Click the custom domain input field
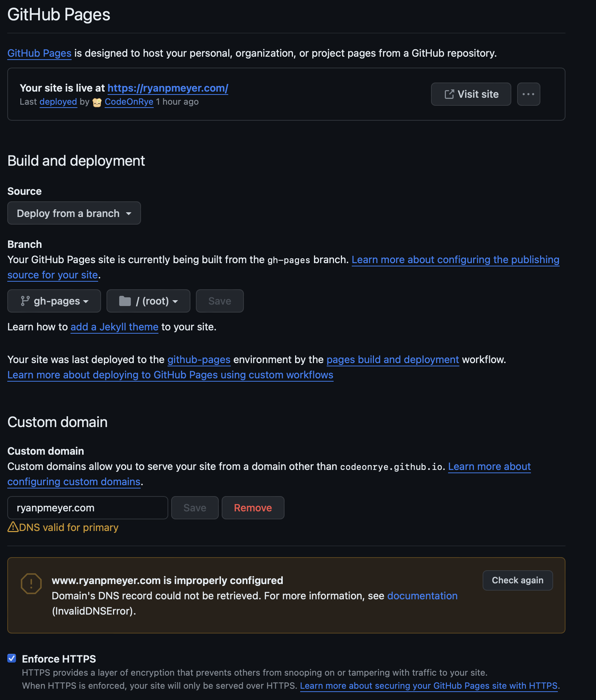 point(87,508)
